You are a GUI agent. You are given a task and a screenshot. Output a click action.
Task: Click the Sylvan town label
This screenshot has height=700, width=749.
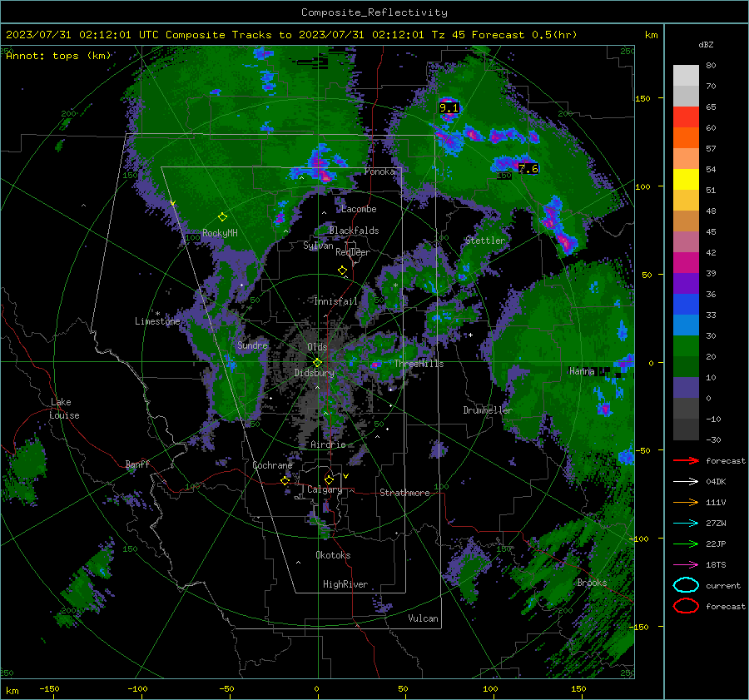click(x=318, y=246)
